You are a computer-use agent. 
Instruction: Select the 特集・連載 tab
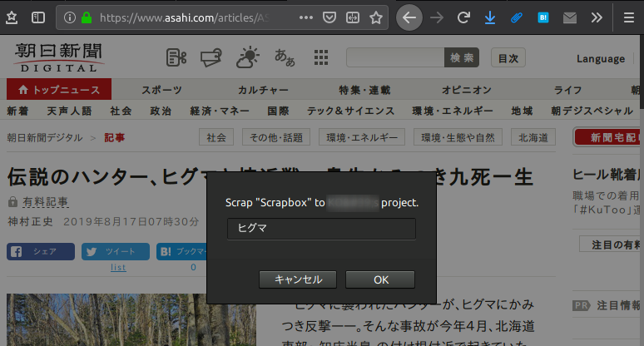(x=364, y=90)
